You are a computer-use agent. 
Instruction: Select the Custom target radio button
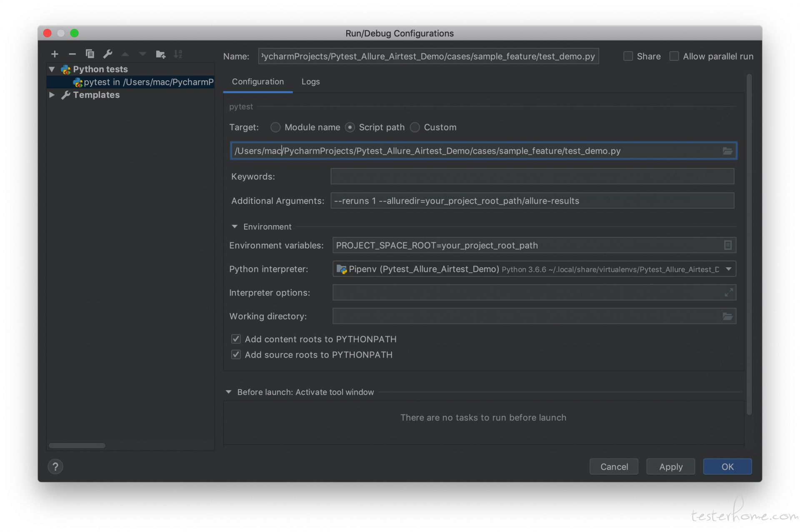coord(416,127)
